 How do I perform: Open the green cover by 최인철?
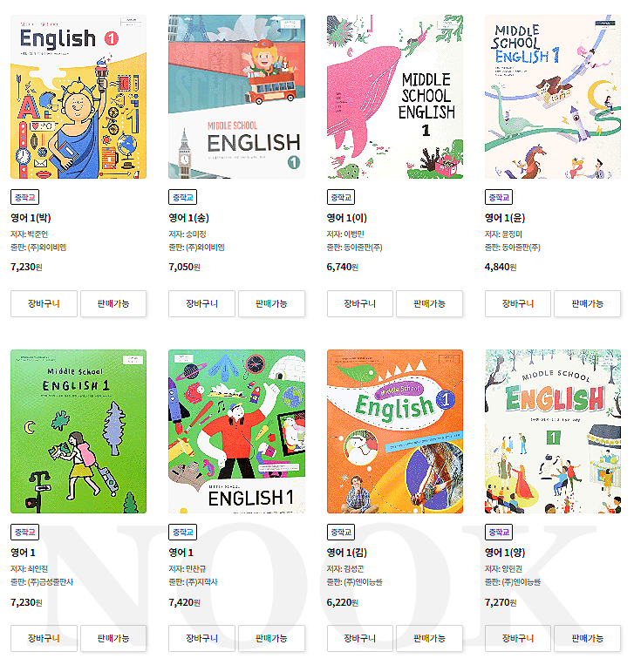tap(78, 431)
